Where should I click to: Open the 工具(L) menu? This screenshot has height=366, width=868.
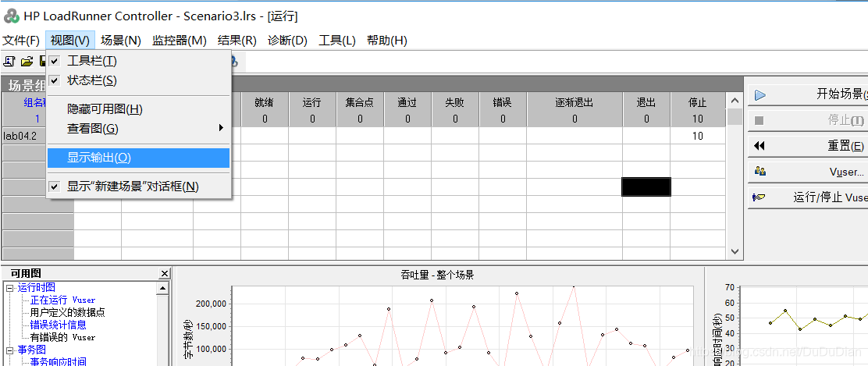337,41
